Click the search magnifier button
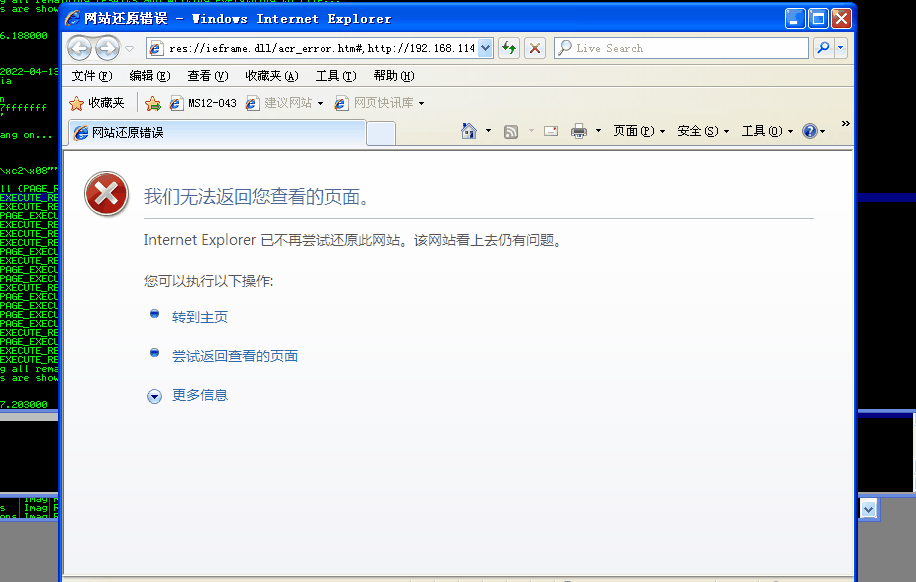This screenshot has width=916, height=582. [x=823, y=48]
